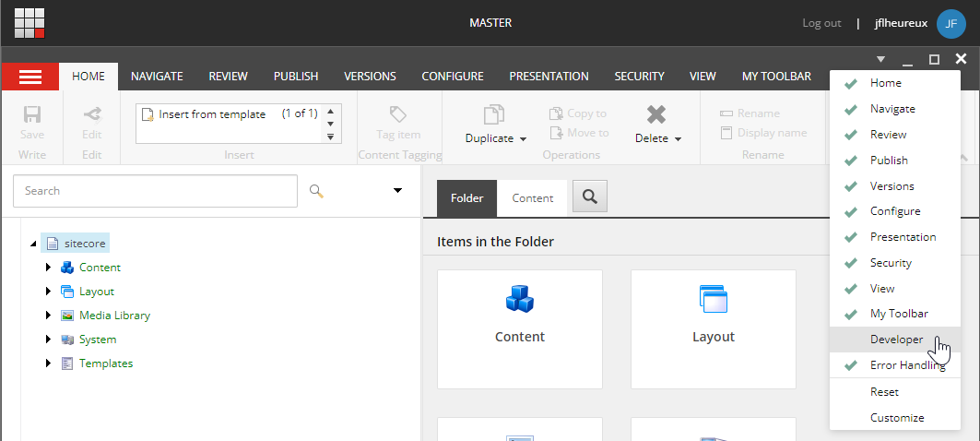Switch to the SECURITY ribbon tab
The height and width of the screenshot is (441, 980).
640,77
